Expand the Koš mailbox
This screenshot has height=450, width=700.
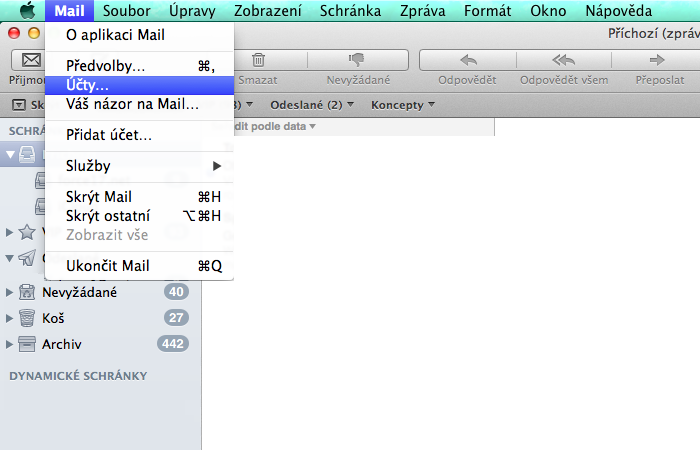tap(9, 318)
